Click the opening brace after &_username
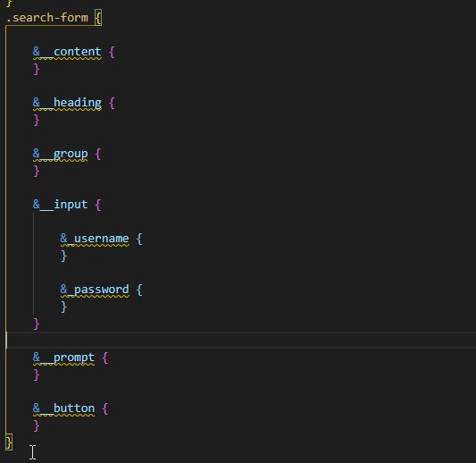The image size is (476, 463). coord(139,239)
